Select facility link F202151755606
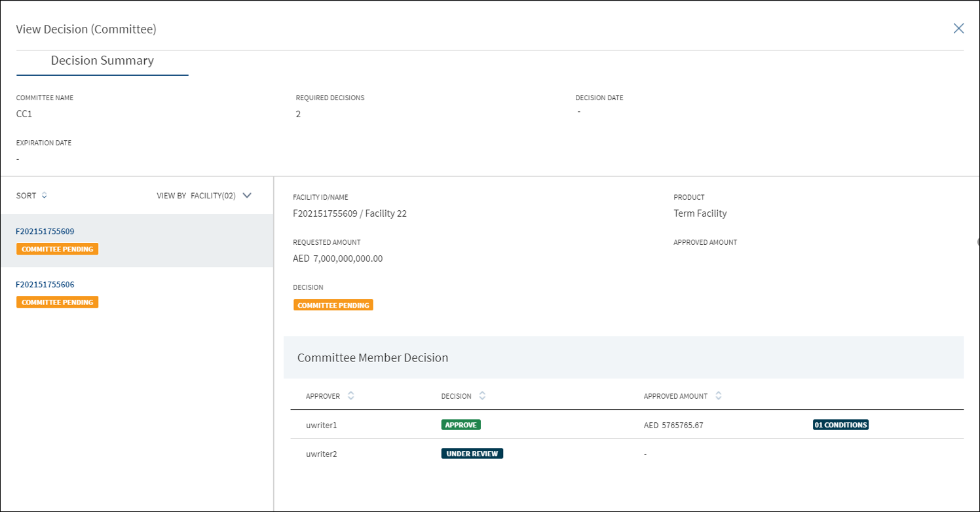The width and height of the screenshot is (980, 512). 45,284
